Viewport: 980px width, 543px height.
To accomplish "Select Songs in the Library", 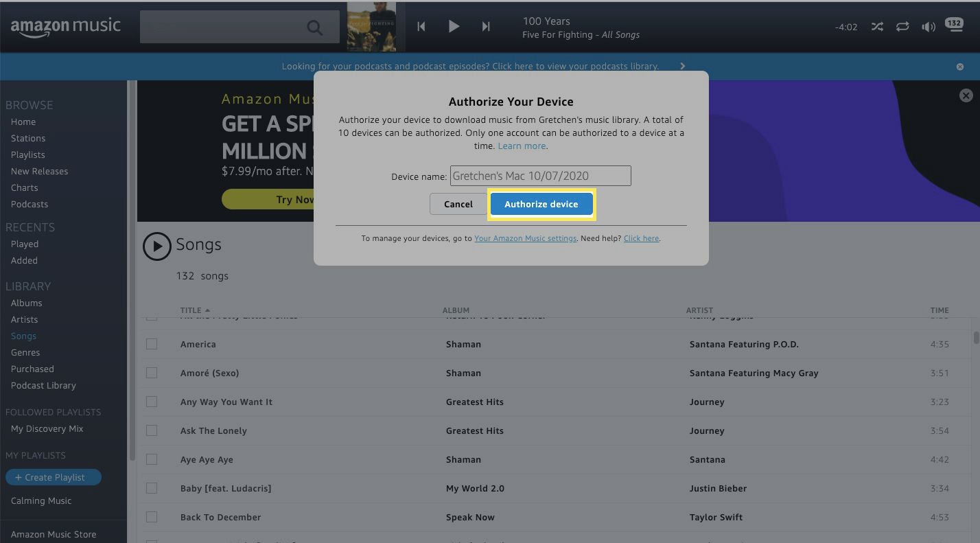I will point(23,336).
